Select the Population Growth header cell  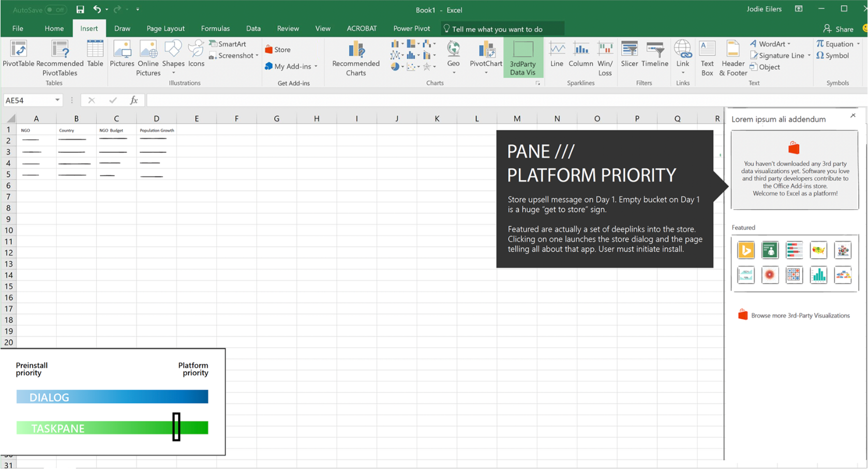pyautogui.click(x=157, y=130)
